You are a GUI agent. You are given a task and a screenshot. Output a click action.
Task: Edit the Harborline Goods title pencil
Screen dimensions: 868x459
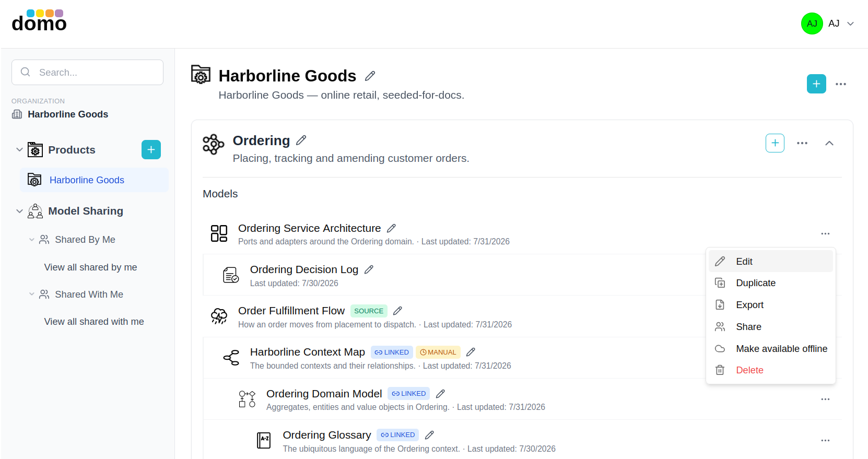coord(370,76)
